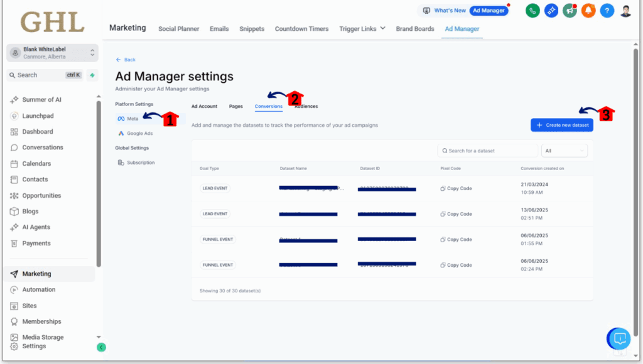This screenshot has width=643, height=364.
Task: Click the Dashboard grid icon
Action: (x=14, y=132)
